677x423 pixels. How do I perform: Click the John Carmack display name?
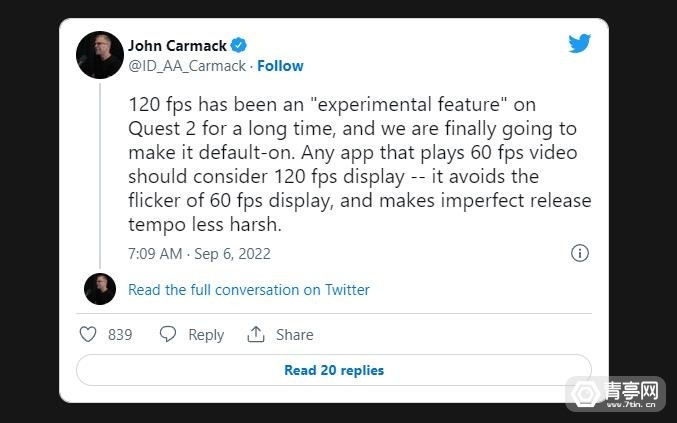178,45
